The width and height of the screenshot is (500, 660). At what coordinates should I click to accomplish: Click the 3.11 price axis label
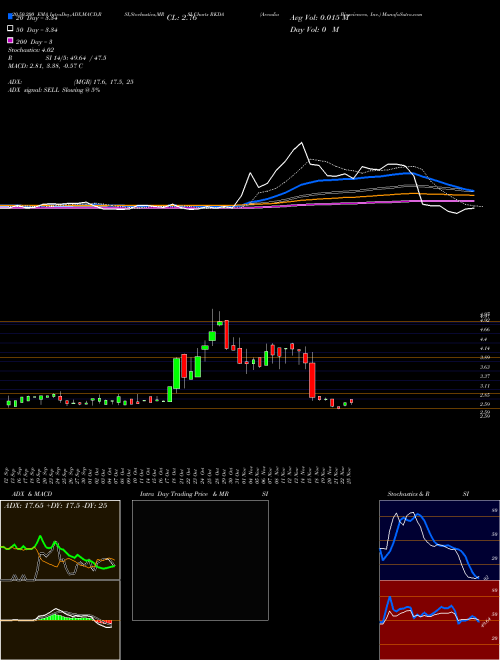(485, 386)
